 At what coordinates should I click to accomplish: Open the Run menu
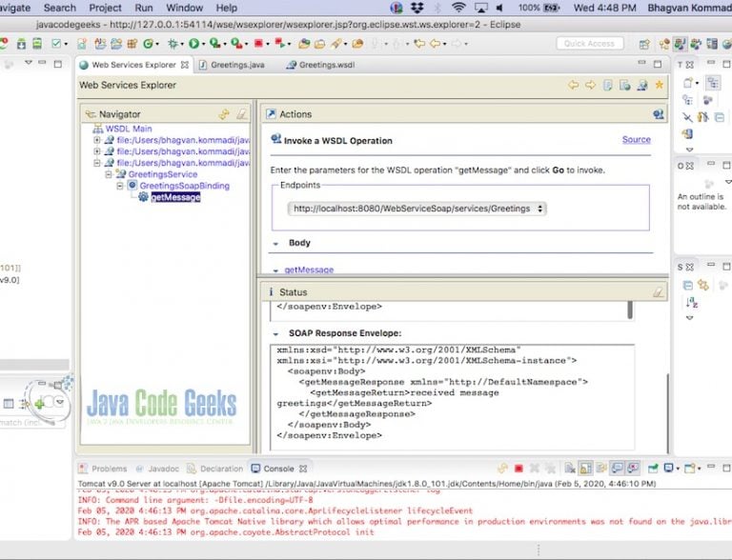pos(144,8)
